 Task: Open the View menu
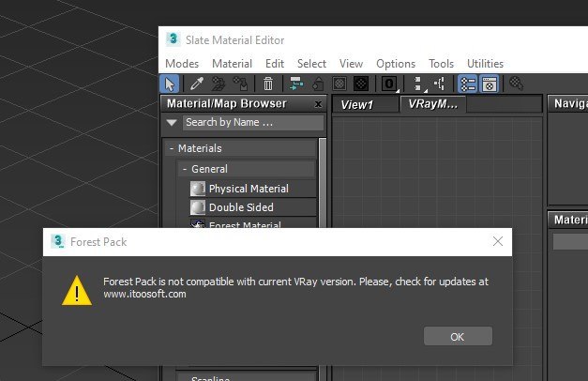point(351,64)
